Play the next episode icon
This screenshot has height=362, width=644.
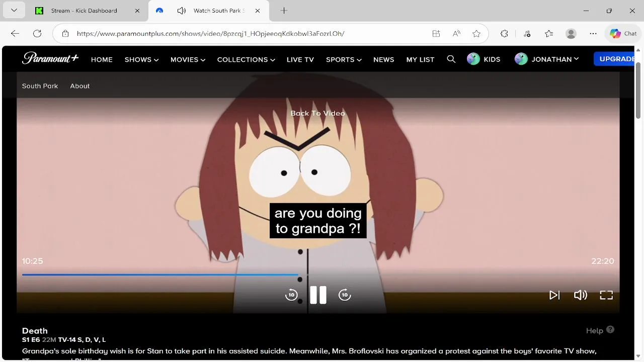click(x=554, y=295)
